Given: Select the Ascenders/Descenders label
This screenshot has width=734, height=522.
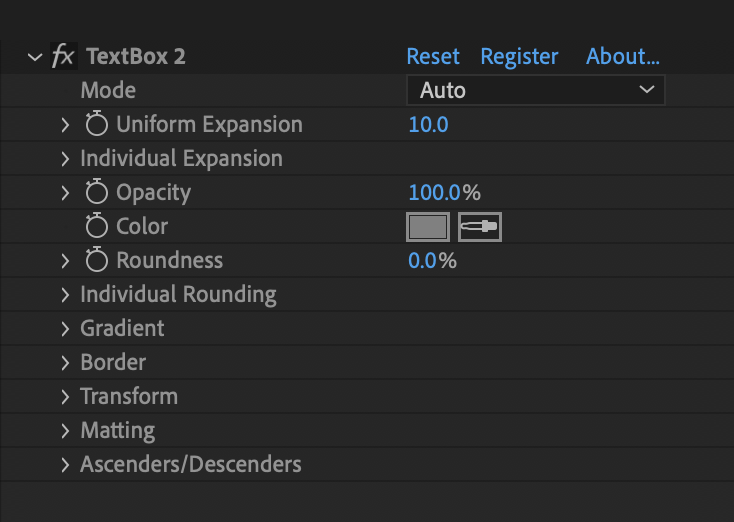Looking at the screenshot, I should point(191,464).
